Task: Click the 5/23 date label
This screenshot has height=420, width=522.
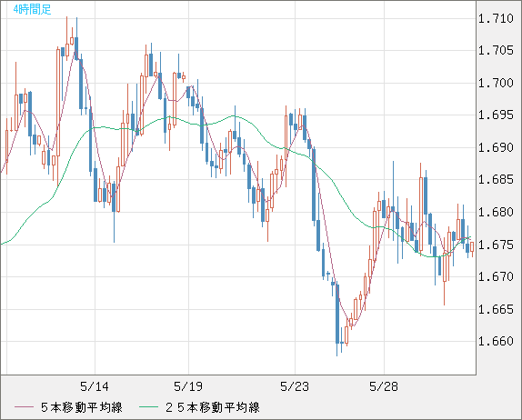Action: 295,386
